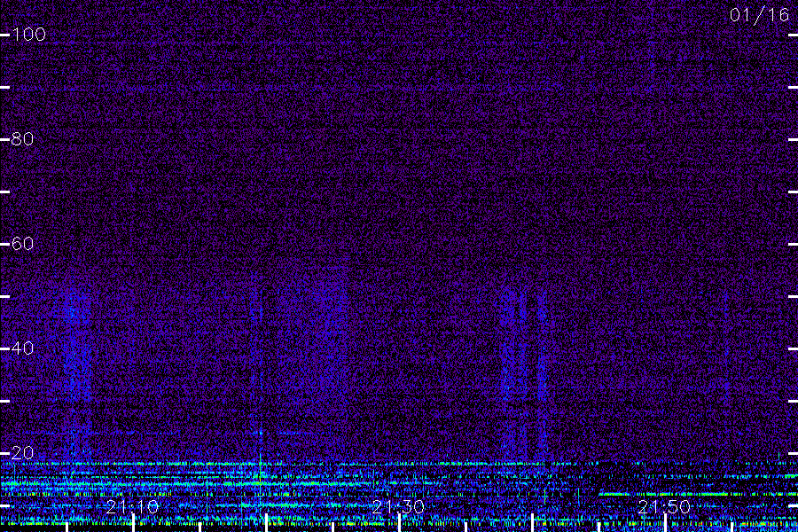This screenshot has width=798, height=532.
Task: Click the 100 frequency axis label
Action: coord(28,35)
